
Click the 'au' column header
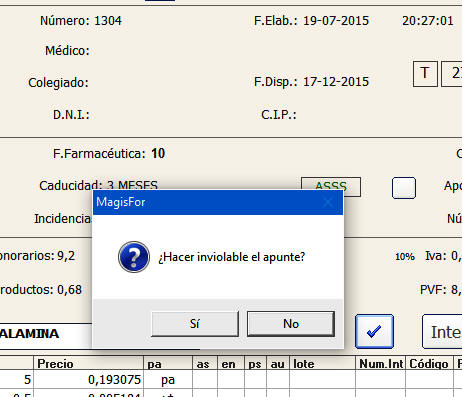click(x=278, y=363)
